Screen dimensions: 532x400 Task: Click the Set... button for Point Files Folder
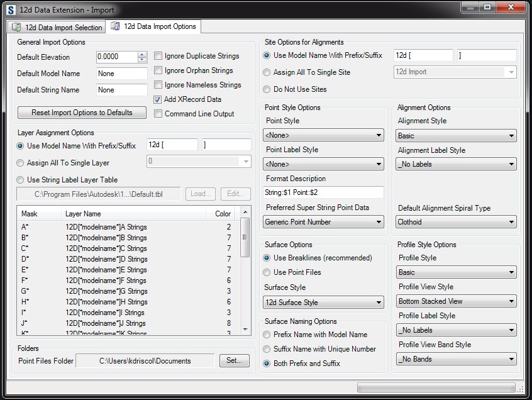pos(234,360)
